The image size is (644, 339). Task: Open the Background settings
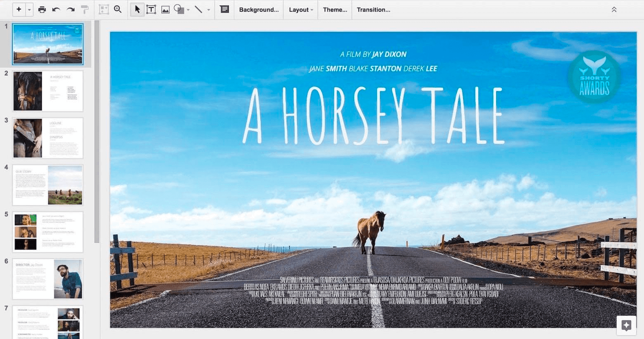pos(258,9)
